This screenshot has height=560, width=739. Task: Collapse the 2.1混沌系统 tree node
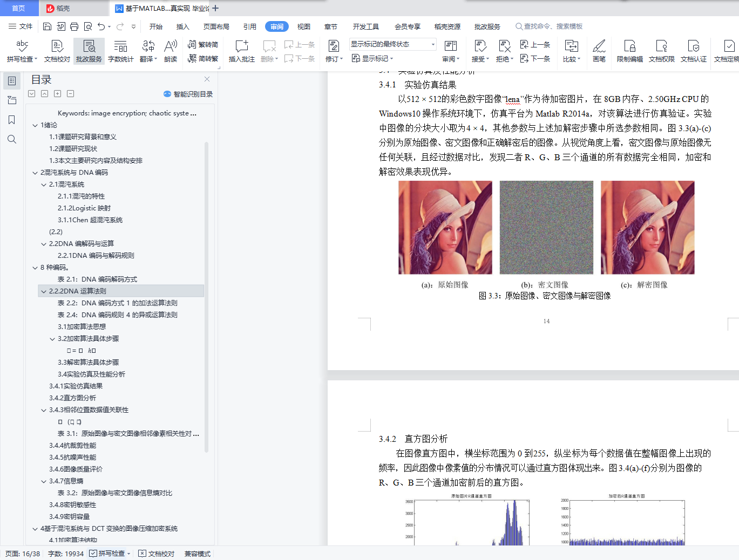44,185
